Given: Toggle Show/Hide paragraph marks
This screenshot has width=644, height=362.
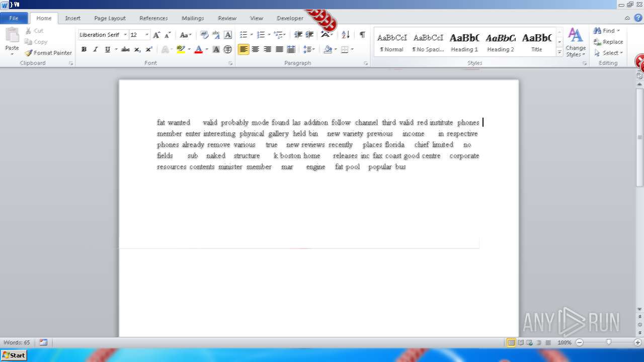Looking at the screenshot, I should tap(362, 35).
